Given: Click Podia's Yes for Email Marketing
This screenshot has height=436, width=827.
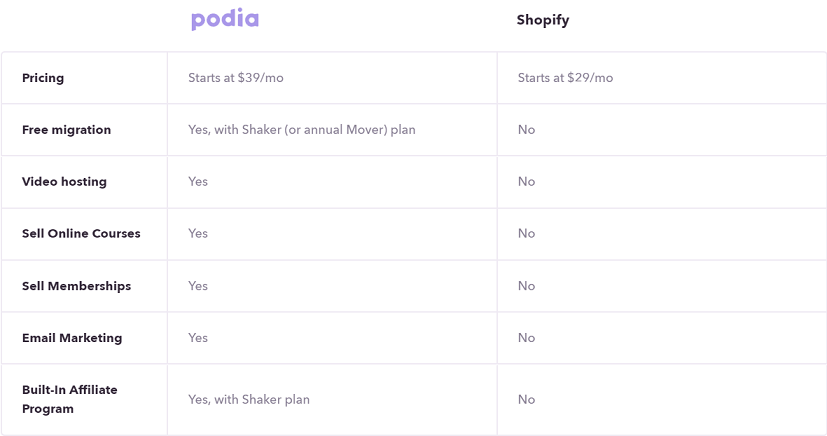Looking at the screenshot, I should 198,338.
